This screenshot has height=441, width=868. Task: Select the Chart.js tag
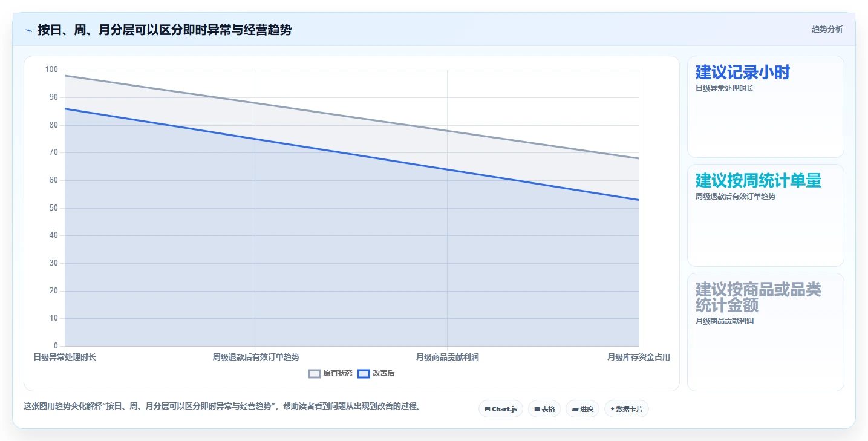501,409
